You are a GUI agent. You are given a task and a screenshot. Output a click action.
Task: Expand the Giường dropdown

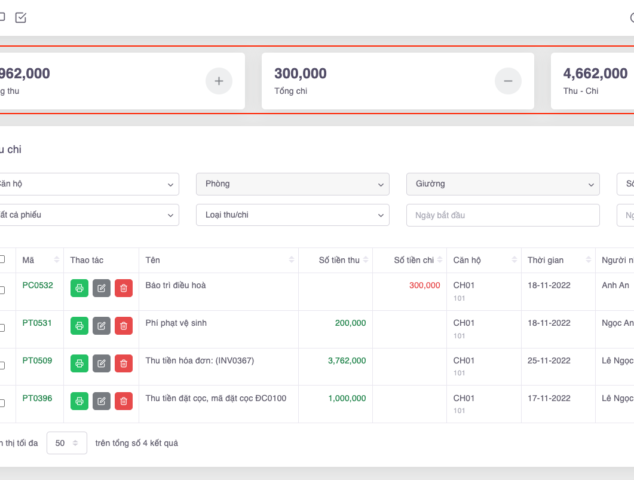tap(502, 184)
